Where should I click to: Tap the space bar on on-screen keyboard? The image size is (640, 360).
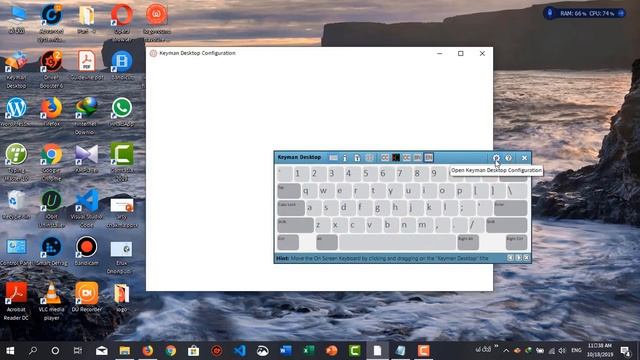(397, 242)
